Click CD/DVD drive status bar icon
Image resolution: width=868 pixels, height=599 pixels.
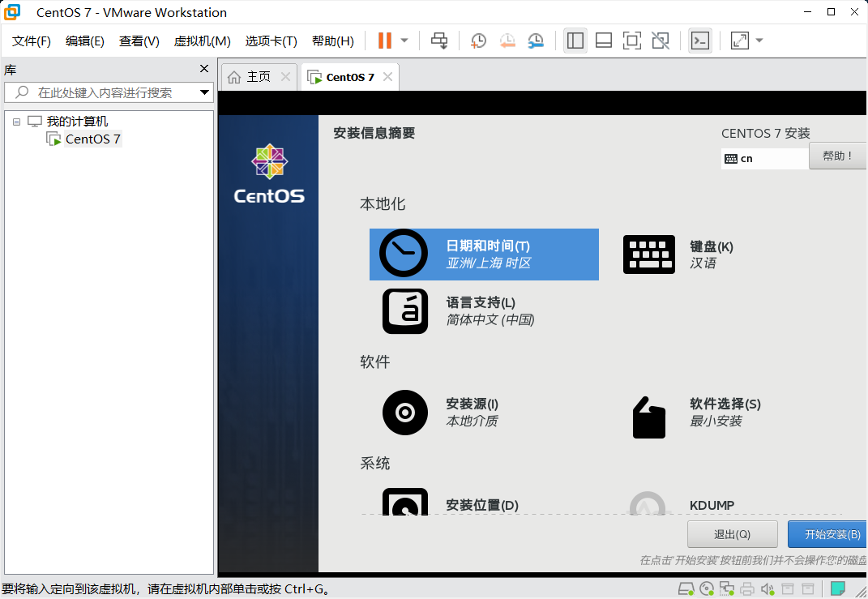point(707,588)
